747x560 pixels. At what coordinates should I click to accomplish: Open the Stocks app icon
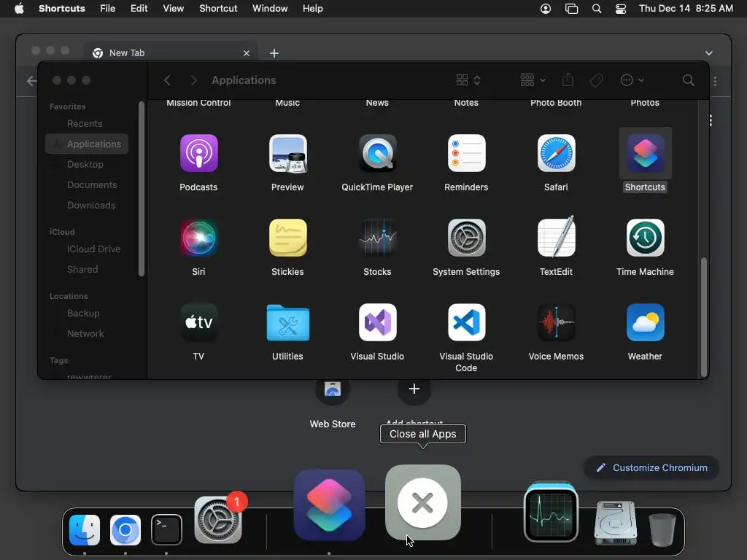(x=377, y=238)
